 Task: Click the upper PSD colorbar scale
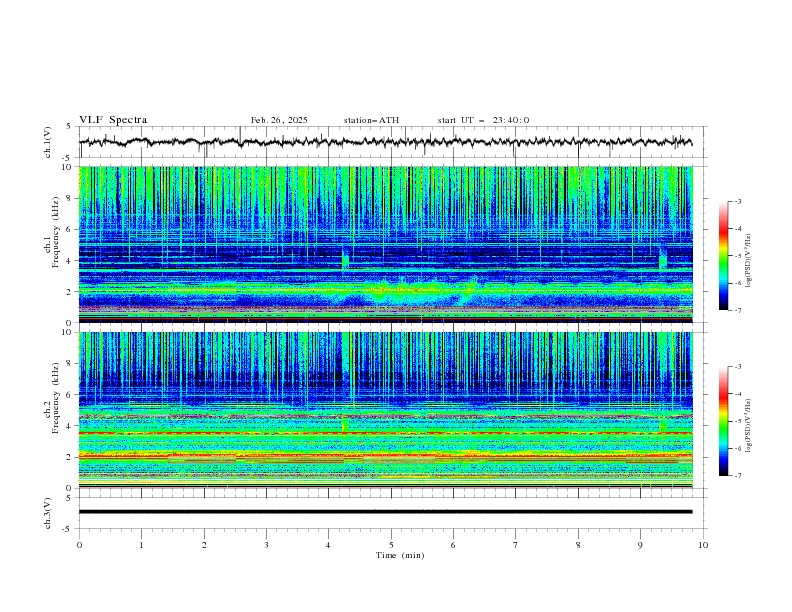[723, 256]
